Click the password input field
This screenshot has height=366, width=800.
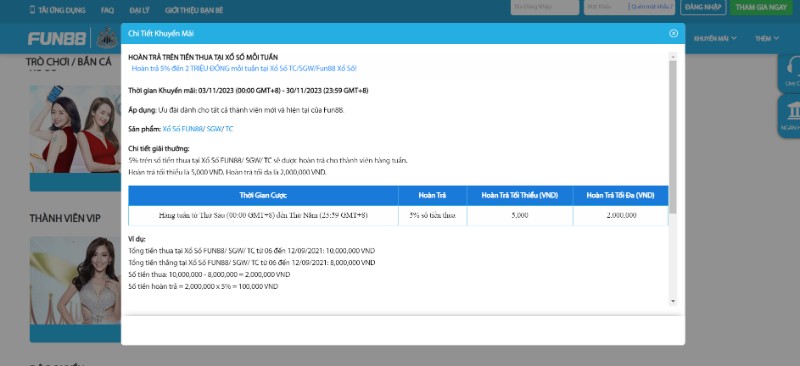coord(607,7)
